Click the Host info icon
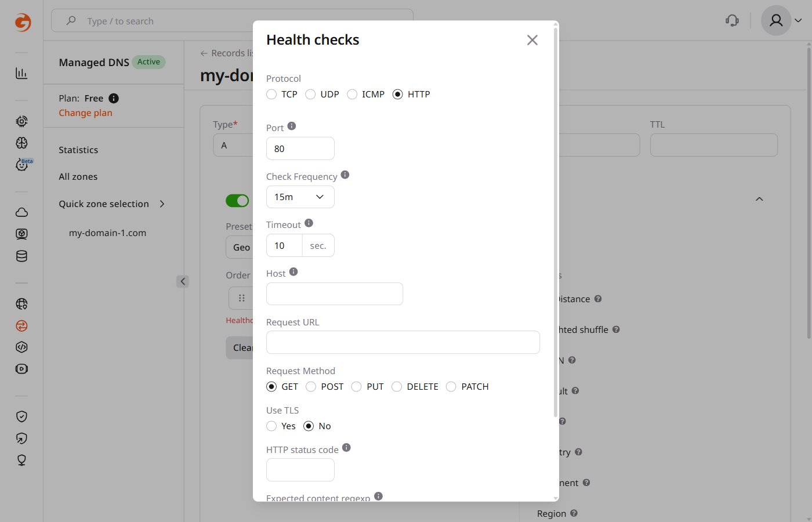Screen dimensions: 812x522 pos(293,271)
